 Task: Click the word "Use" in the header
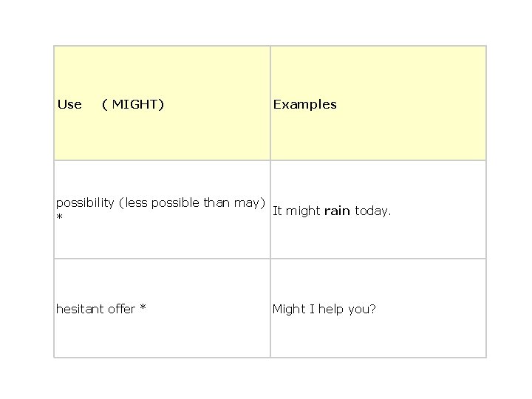click(69, 104)
